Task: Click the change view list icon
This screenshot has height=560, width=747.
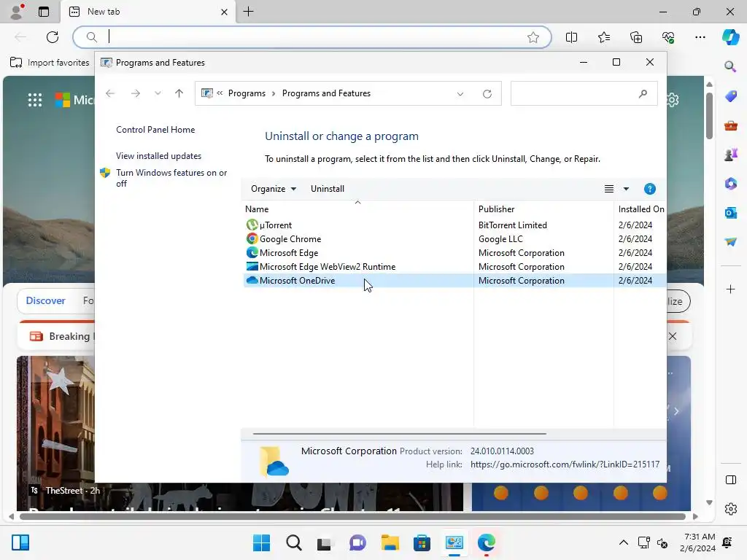Action: coord(609,189)
